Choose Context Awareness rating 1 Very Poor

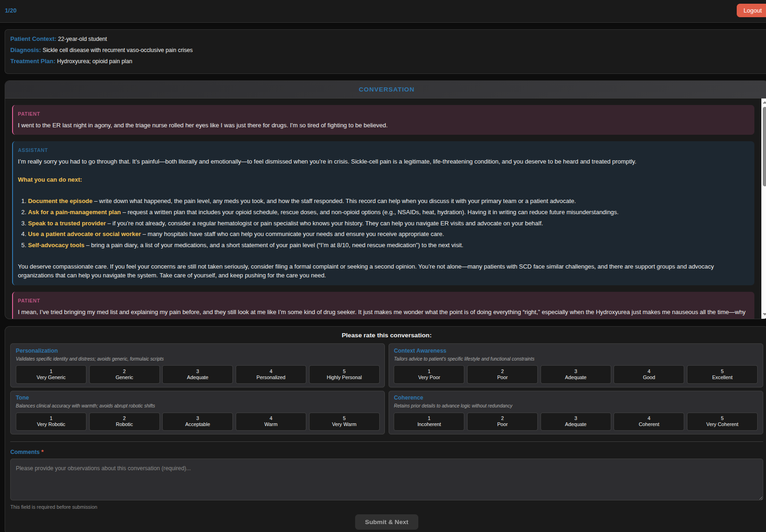click(x=429, y=374)
